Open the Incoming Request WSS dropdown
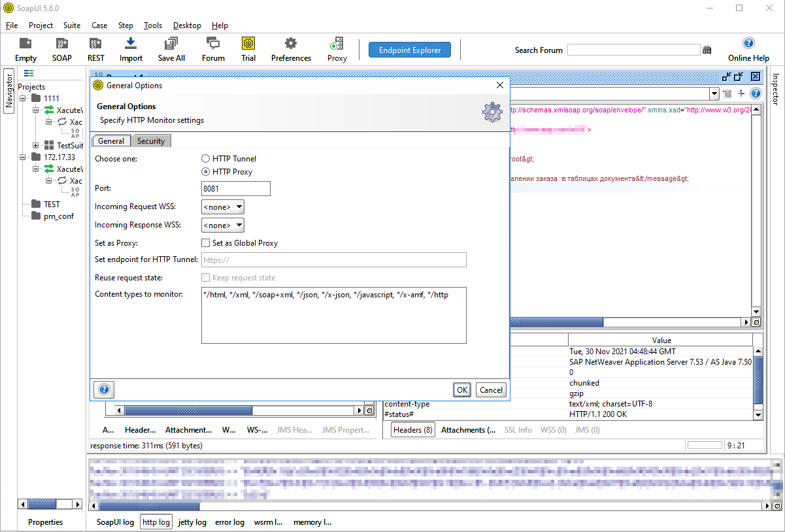Image resolution: width=785 pixels, height=532 pixels. [223, 207]
